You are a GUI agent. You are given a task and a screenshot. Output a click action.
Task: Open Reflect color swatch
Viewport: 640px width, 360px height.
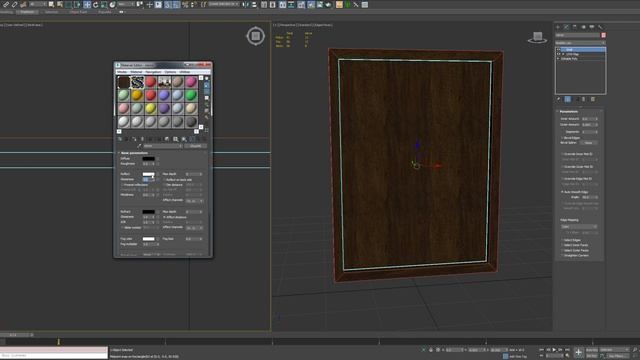149,174
